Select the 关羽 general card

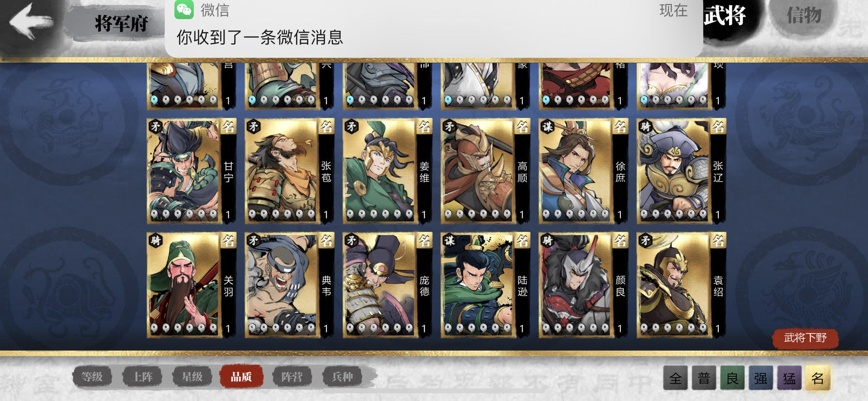pos(192,285)
